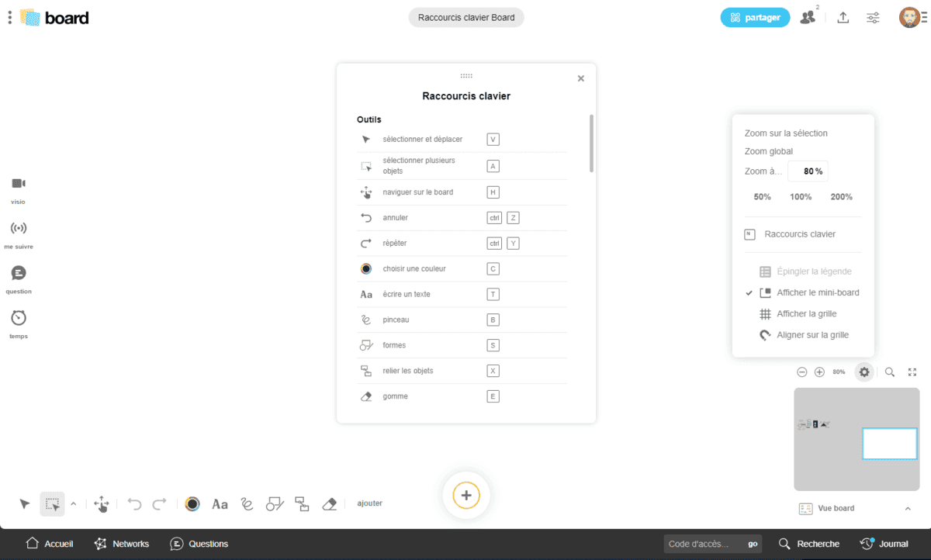Click the blue 'partager' button
931x560 pixels.
(x=755, y=17)
